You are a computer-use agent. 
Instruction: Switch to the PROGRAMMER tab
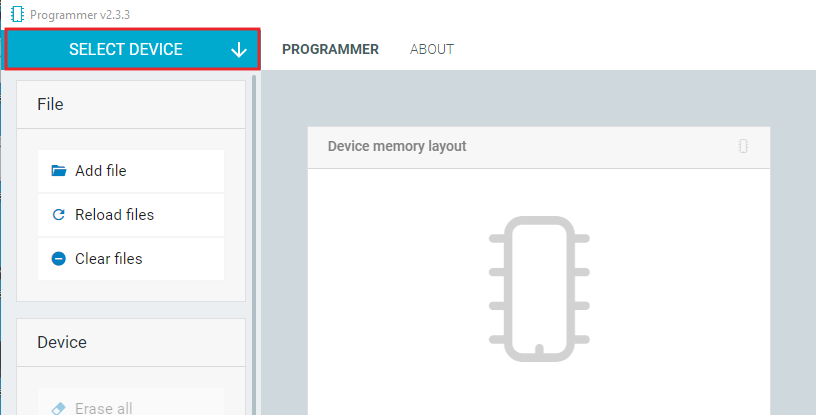tap(330, 49)
